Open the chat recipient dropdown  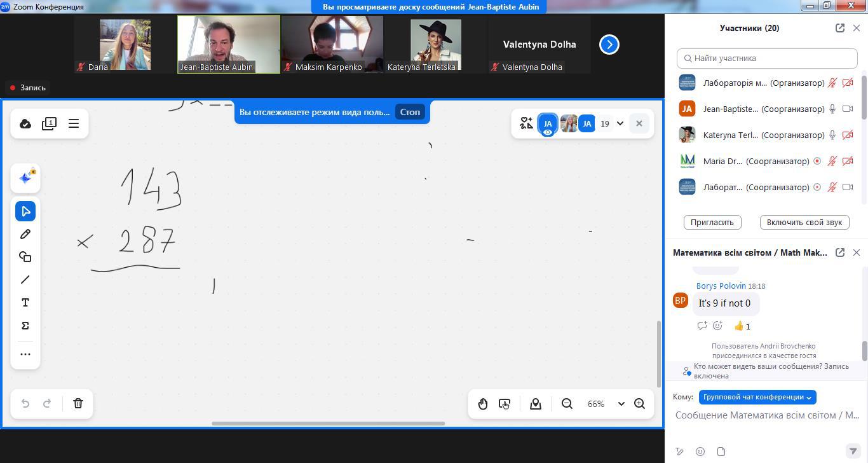[x=757, y=397]
